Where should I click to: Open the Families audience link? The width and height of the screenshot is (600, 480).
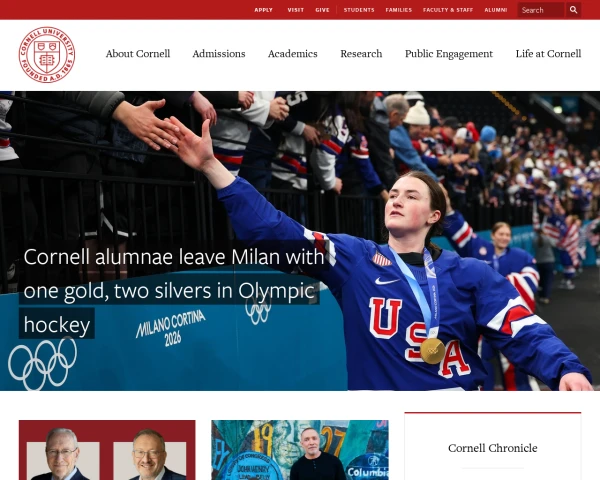point(399,10)
